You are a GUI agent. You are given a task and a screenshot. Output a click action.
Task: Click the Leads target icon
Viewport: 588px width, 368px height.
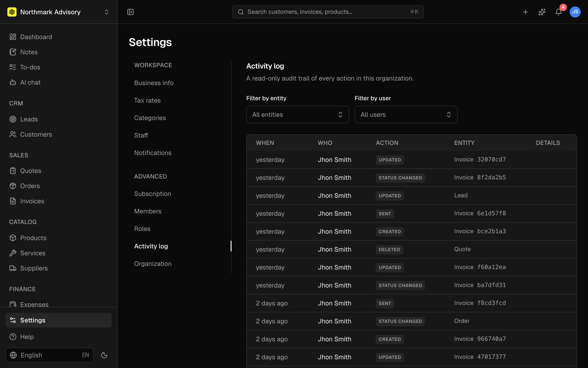13,119
